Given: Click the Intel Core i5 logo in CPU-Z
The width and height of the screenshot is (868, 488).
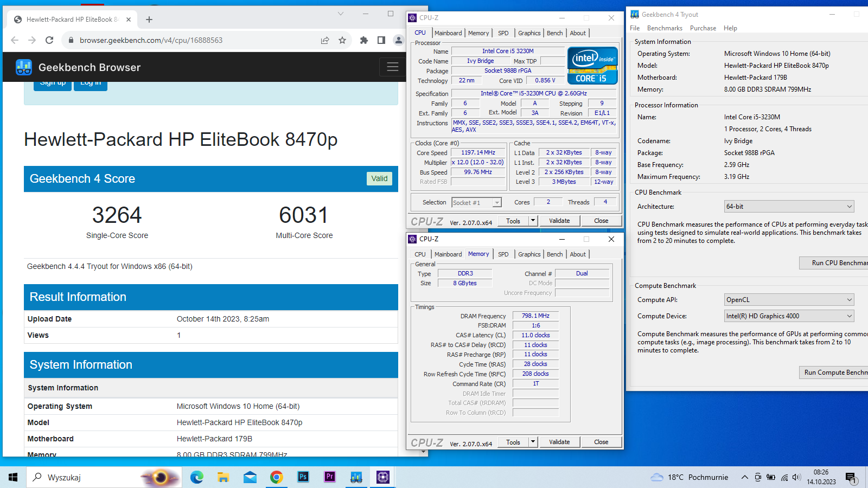Looking at the screenshot, I should (592, 66).
